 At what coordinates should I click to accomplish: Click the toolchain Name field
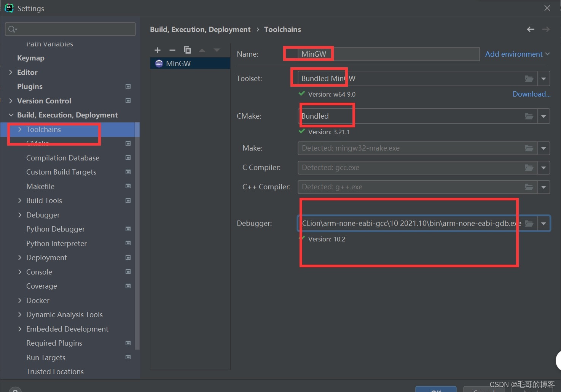pyautogui.click(x=389, y=54)
